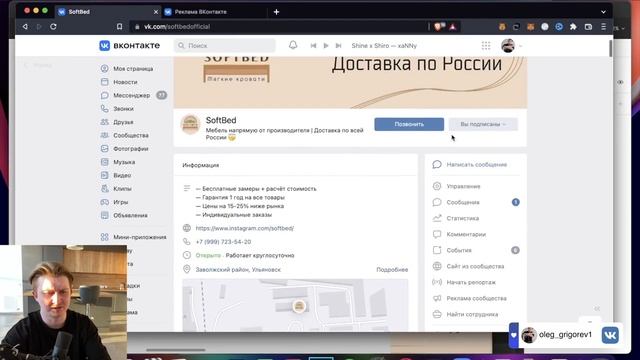The height and width of the screenshot is (360, 640).
Task: Open the notifications bell
Action: click(x=293, y=45)
